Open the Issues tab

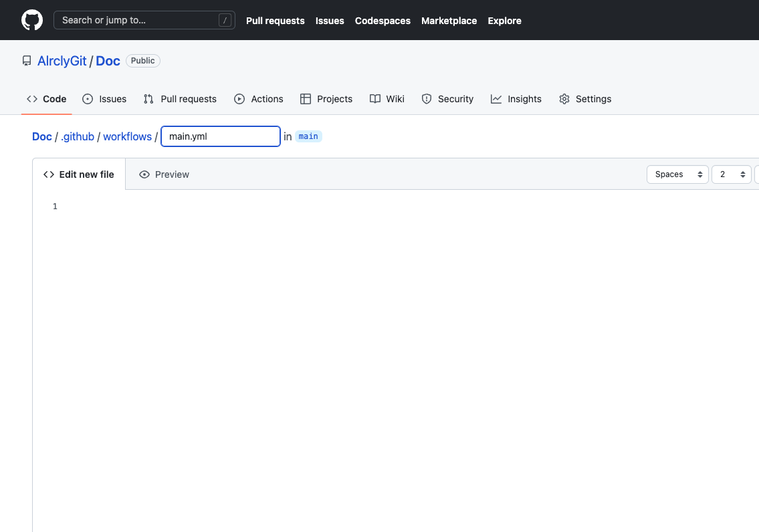pos(104,99)
